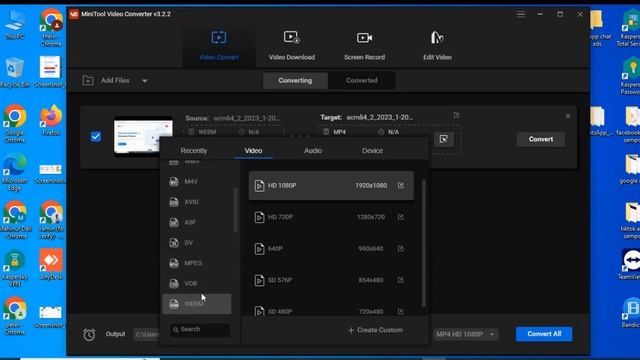640x360 pixels.
Task: Uncheck the video file checkbox
Action: (96, 136)
